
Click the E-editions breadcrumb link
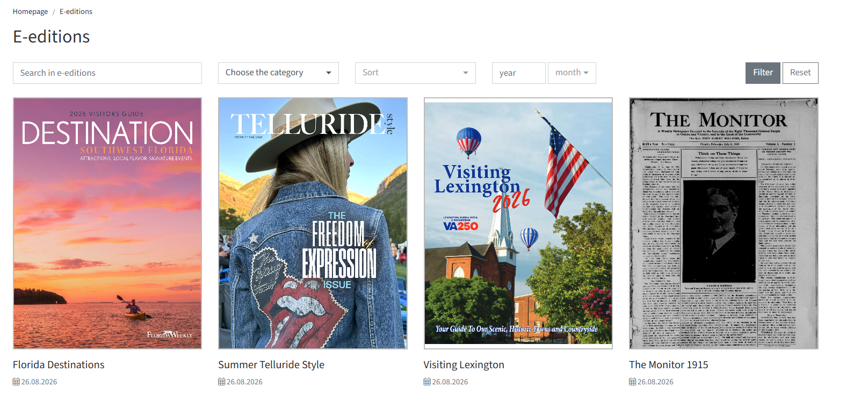[76, 11]
